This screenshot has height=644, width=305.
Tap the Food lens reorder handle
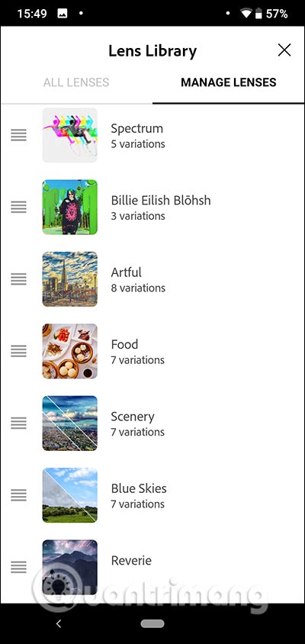click(x=18, y=351)
